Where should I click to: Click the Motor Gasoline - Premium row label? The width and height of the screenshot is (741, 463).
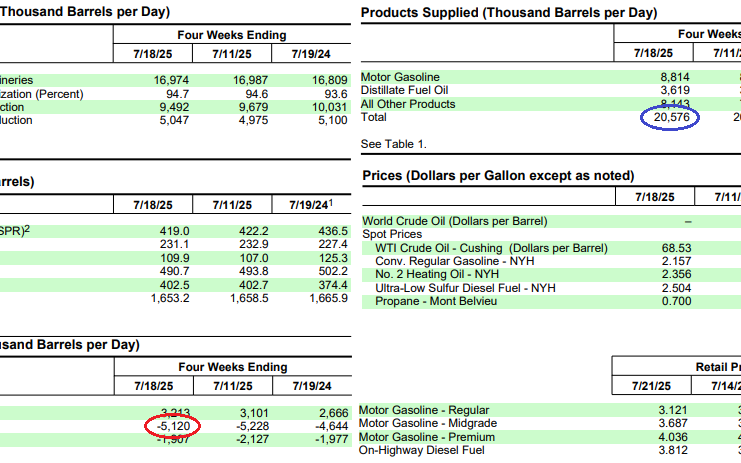pyautogui.click(x=426, y=436)
